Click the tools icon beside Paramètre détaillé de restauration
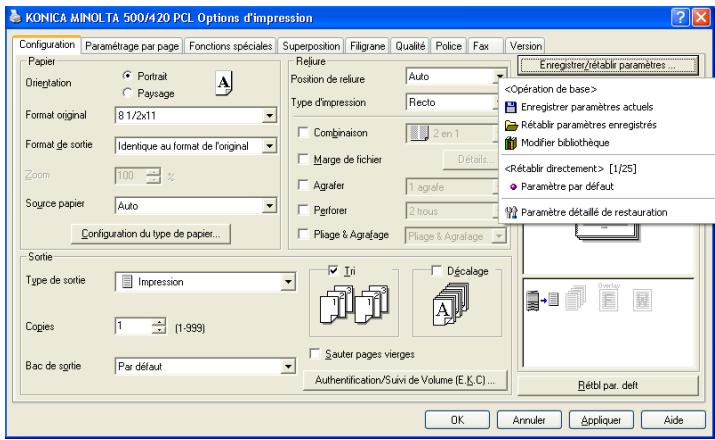Screen dimensions: 715x440 (x=511, y=212)
